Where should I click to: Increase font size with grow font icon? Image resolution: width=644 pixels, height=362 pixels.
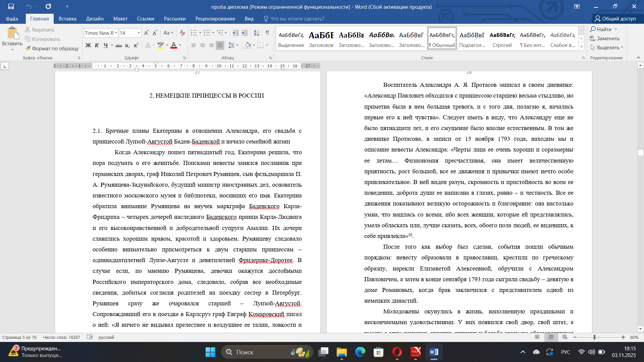click(146, 33)
